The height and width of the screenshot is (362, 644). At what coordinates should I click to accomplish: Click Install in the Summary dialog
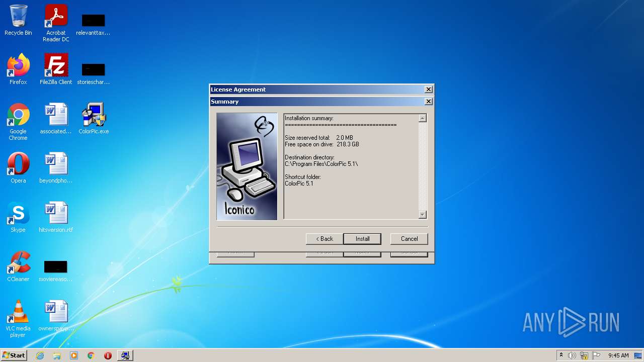pyautogui.click(x=362, y=239)
